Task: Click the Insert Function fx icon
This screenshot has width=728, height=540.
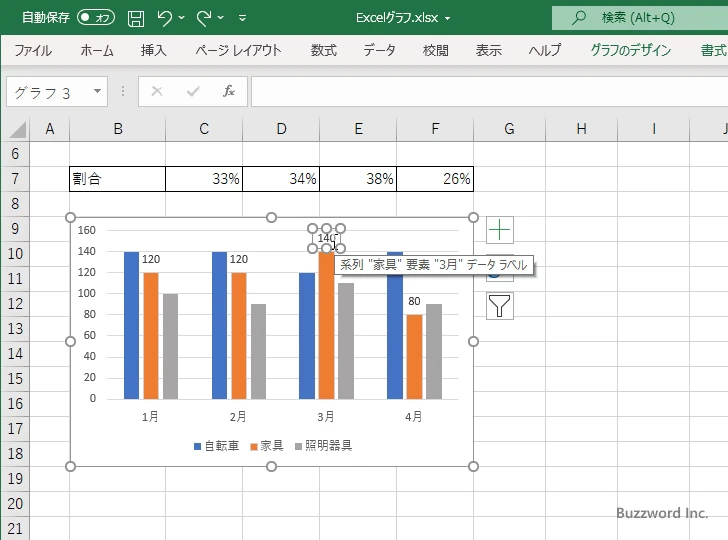Action: 229,91
